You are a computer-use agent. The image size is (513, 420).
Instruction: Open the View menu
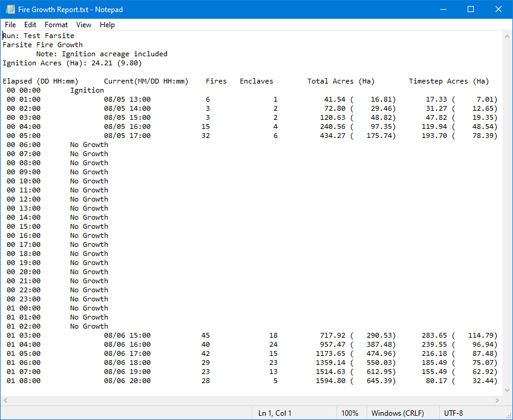click(83, 25)
